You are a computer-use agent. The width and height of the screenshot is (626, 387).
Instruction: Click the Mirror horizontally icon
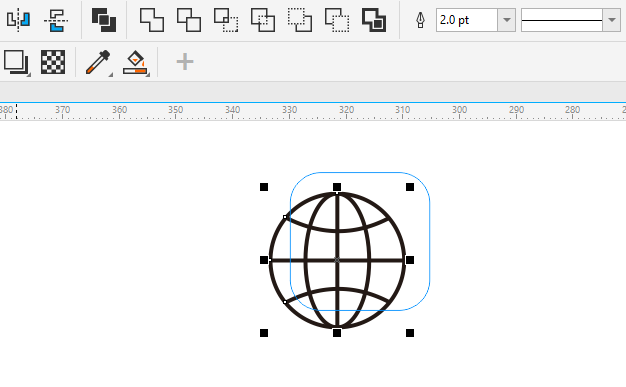(18, 20)
